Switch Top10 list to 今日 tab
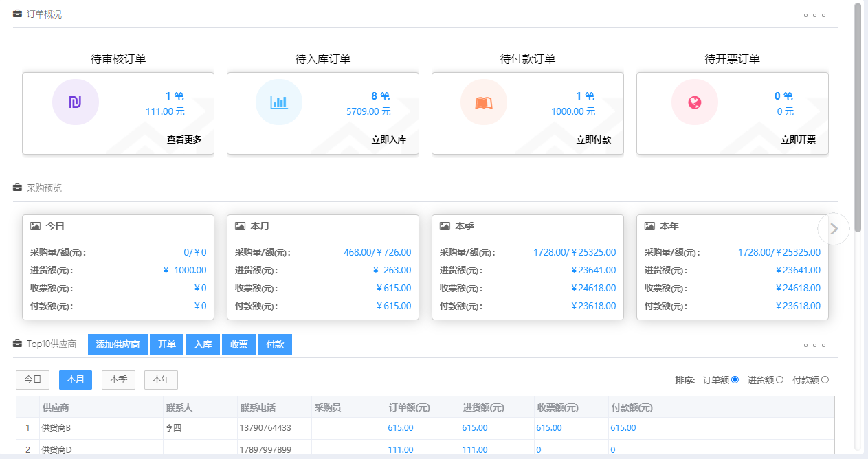This screenshot has height=459, width=868. (x=32, y=380)
